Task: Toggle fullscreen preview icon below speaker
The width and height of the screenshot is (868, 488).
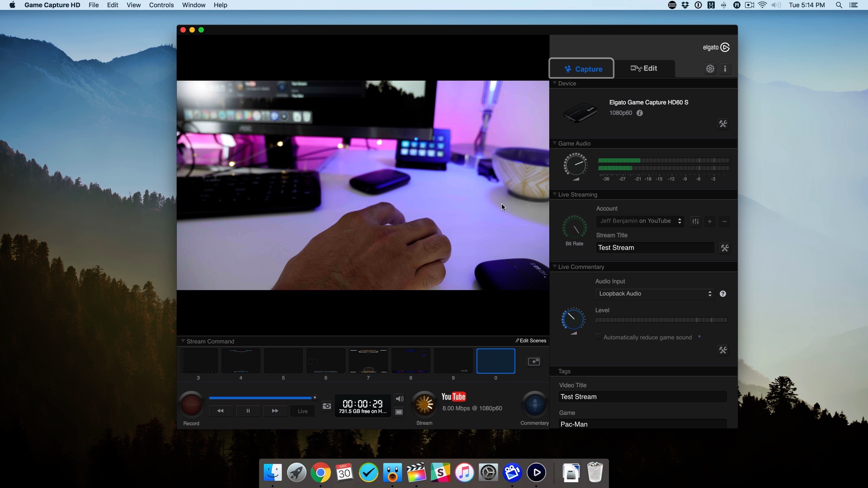Action: (399, 412)
